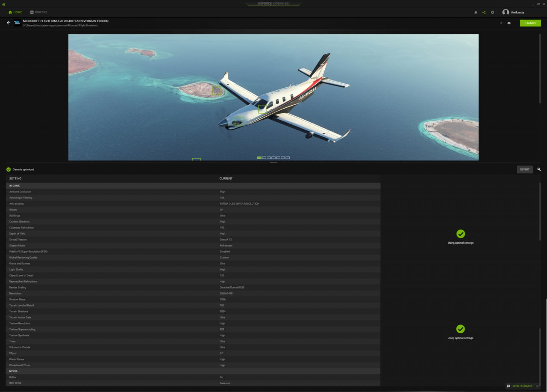Click the Revert button

[x=525, y=169]
